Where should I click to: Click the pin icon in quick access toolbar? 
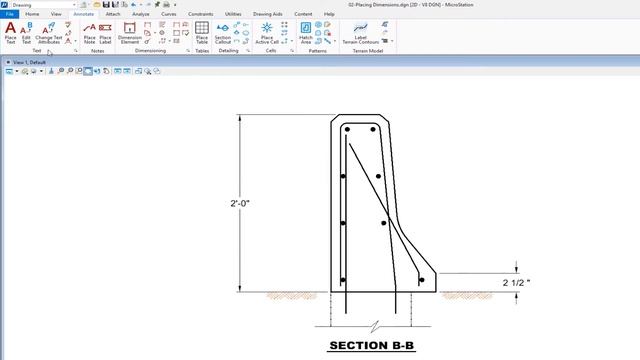[x=157, y=5]
